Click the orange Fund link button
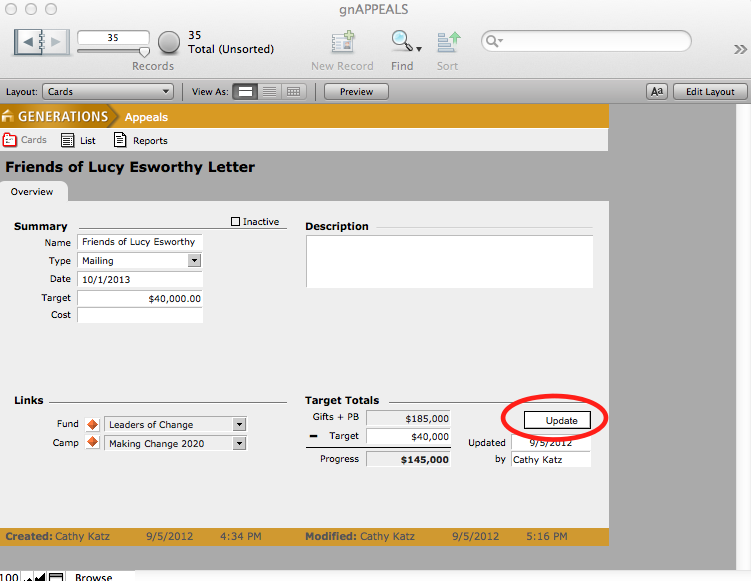Screen dimensions: 751x581 [x=93, y=425]
